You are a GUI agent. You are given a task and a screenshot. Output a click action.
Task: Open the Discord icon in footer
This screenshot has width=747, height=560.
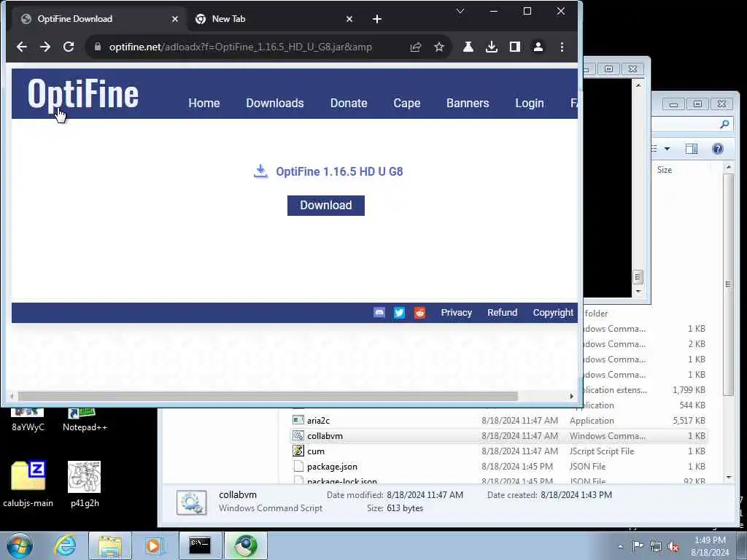click(379, 312)
